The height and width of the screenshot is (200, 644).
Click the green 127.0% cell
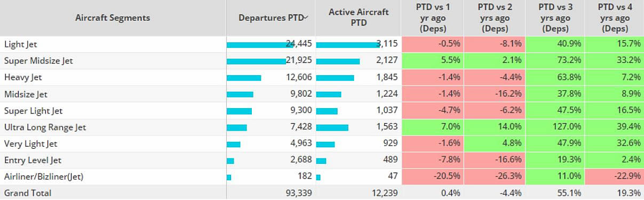click(x=555, y=127)
